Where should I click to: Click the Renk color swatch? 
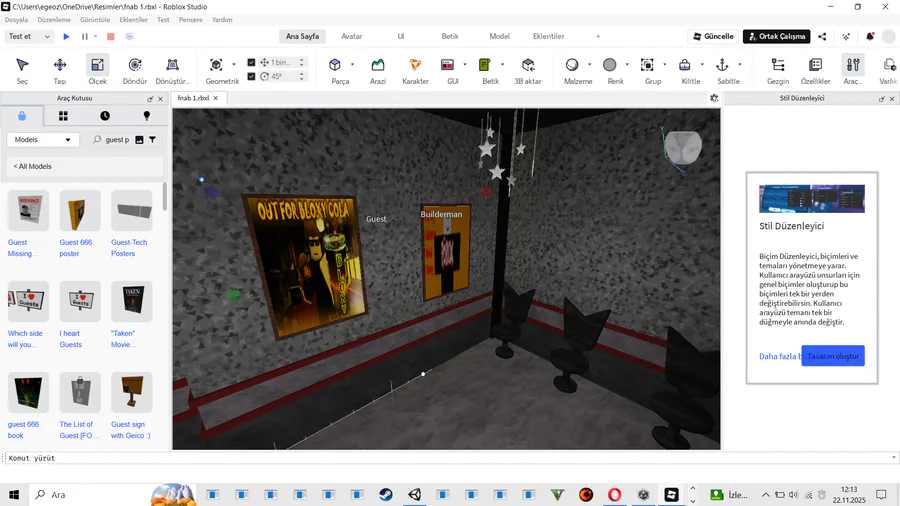610,65
